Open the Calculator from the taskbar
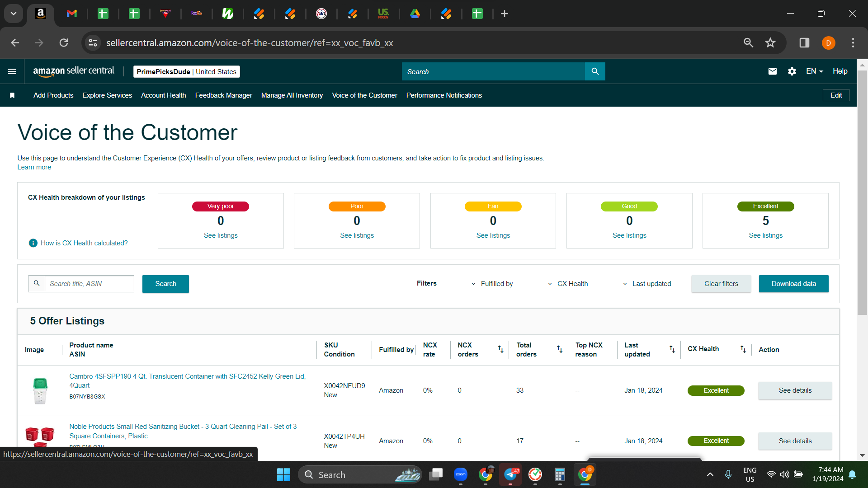Viewport: 868px width, 488px height. tap(560, 474)
